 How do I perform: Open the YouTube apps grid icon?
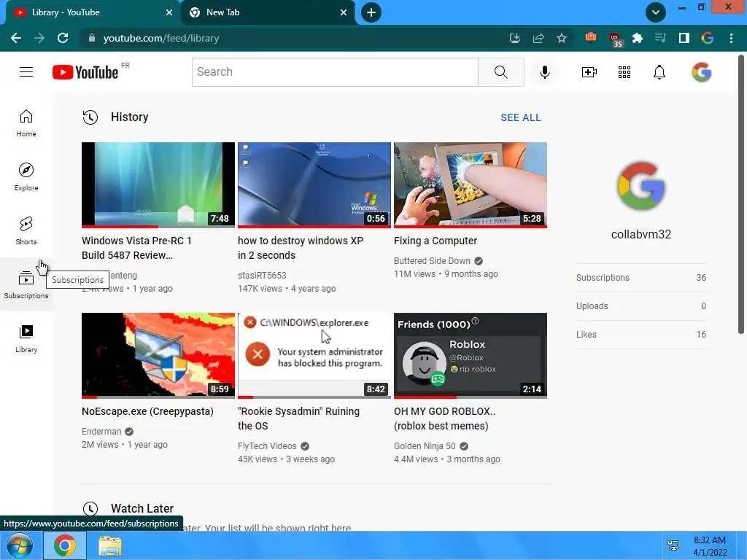coord(624,72)
